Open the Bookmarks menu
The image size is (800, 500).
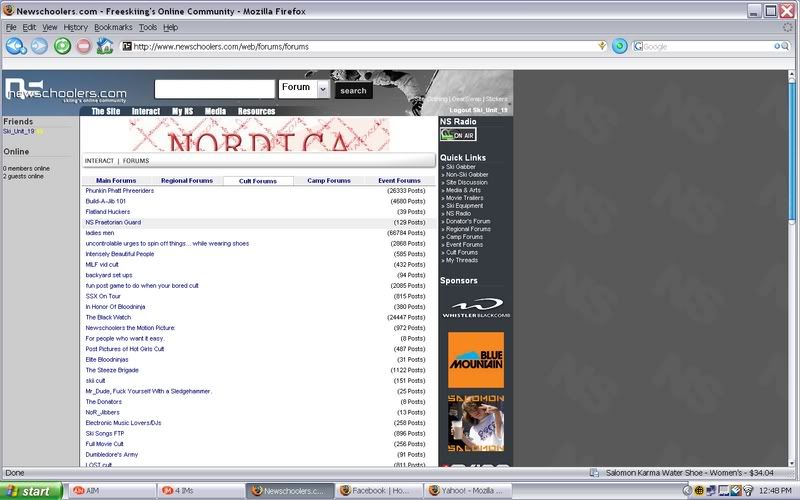point(112,27)
